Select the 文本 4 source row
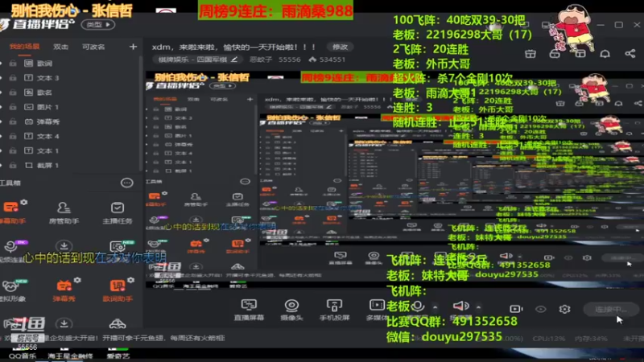 click(70, 136)
